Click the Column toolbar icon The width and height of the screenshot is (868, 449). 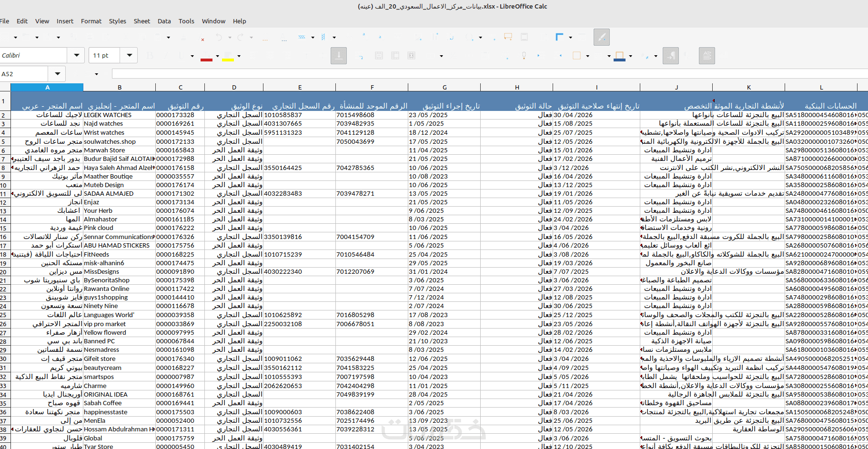click(323, 37)
